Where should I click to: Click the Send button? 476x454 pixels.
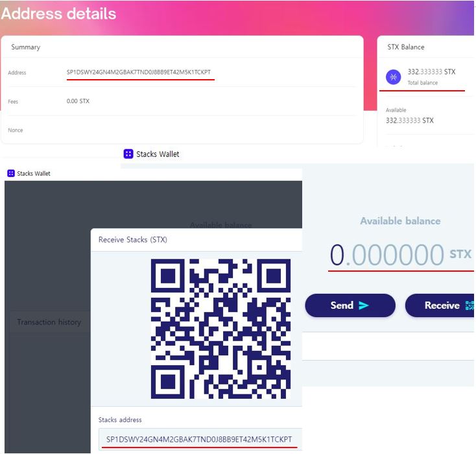350,305
